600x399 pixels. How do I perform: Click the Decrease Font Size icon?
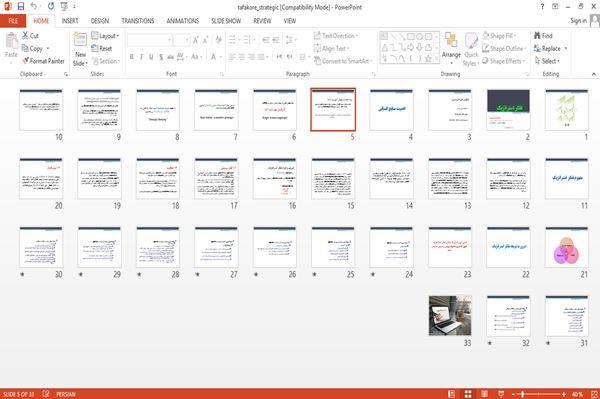pos(206,40)
